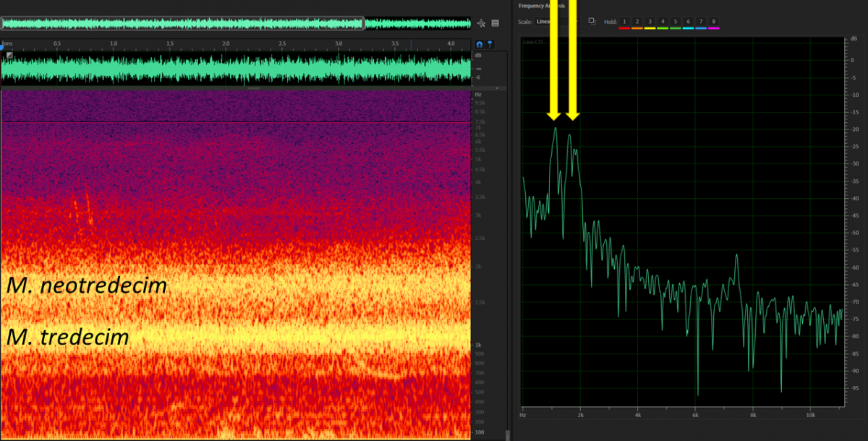Click the 2.0 mark on the time ruler

226,44
